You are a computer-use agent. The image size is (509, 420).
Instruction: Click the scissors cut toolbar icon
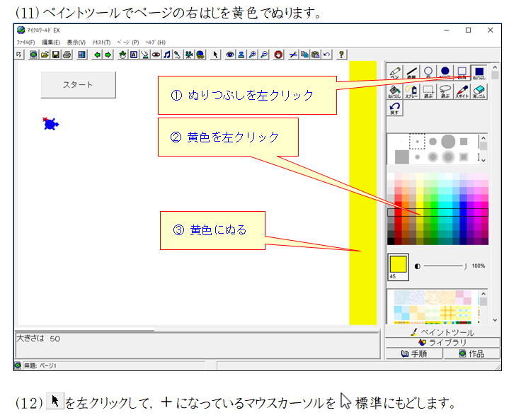[293, 55]
